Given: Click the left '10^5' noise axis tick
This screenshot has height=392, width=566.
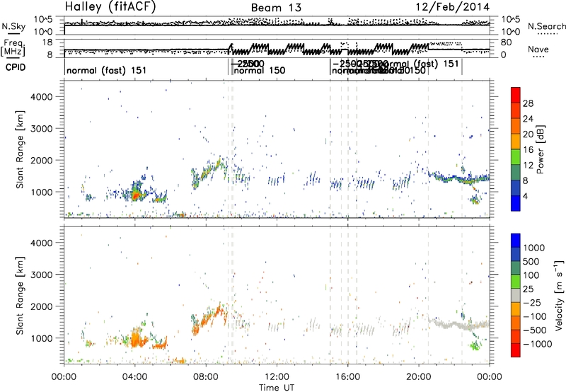Looking at the screenshot, I should coord(43,19).
